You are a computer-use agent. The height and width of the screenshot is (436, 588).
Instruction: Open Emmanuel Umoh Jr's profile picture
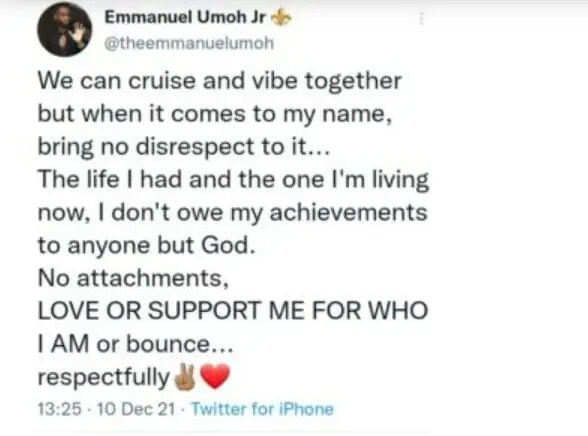coord(64,31)
